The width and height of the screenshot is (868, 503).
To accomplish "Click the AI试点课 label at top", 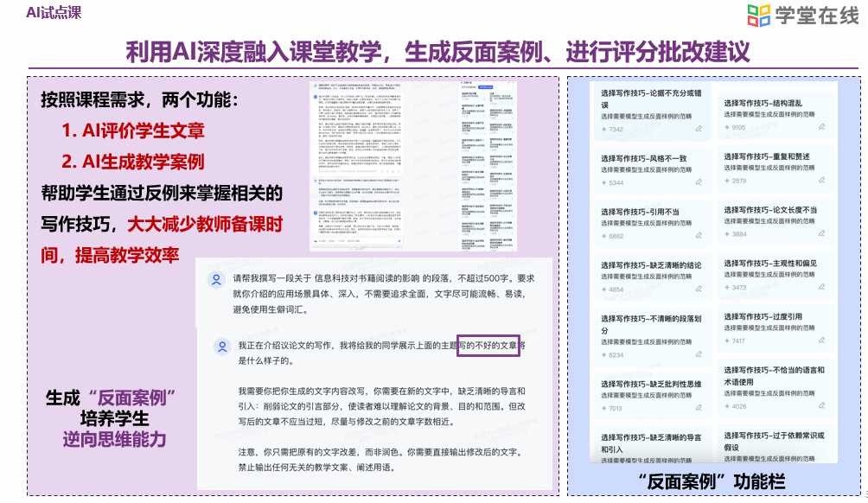I will click(54, 12).
